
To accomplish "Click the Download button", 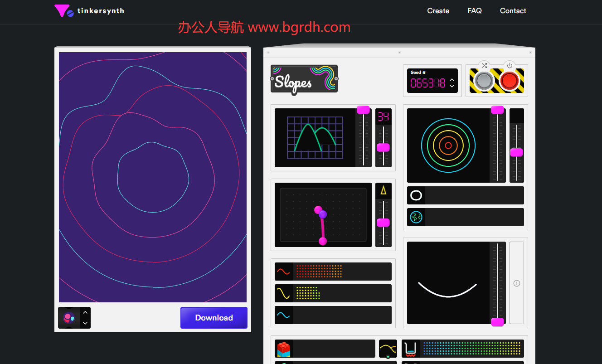I will 214,318.
